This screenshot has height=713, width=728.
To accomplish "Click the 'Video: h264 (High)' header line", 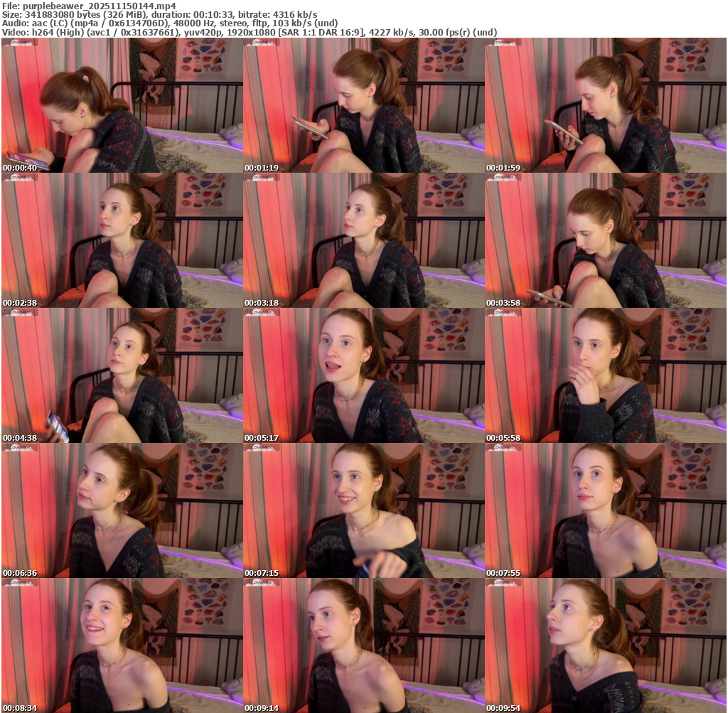I will (250, 33).
